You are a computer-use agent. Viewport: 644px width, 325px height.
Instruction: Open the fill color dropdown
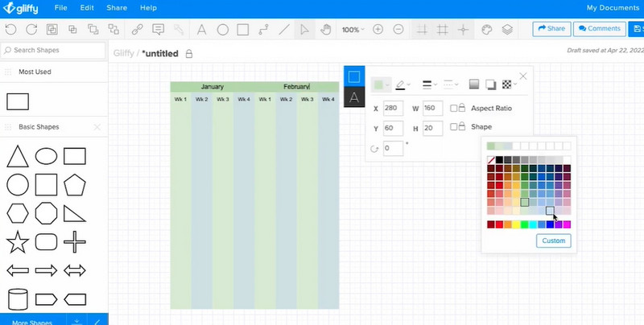(382, 84)
